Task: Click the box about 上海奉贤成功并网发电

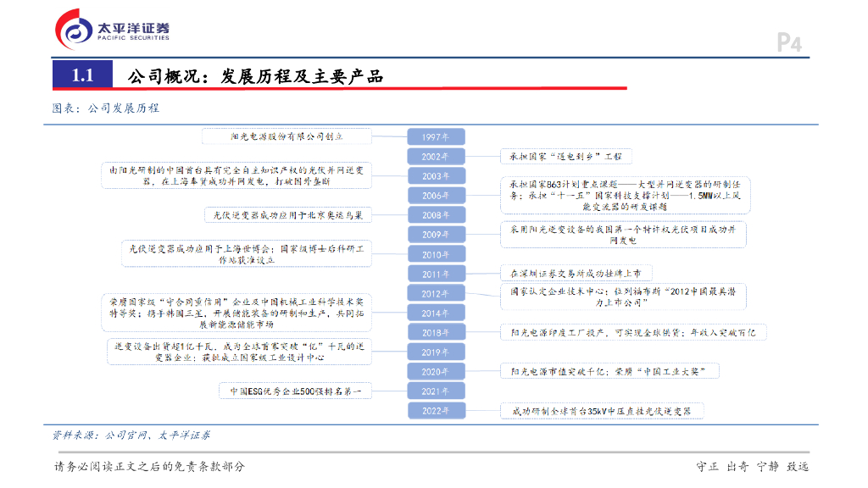Action: tap(236, 175)
